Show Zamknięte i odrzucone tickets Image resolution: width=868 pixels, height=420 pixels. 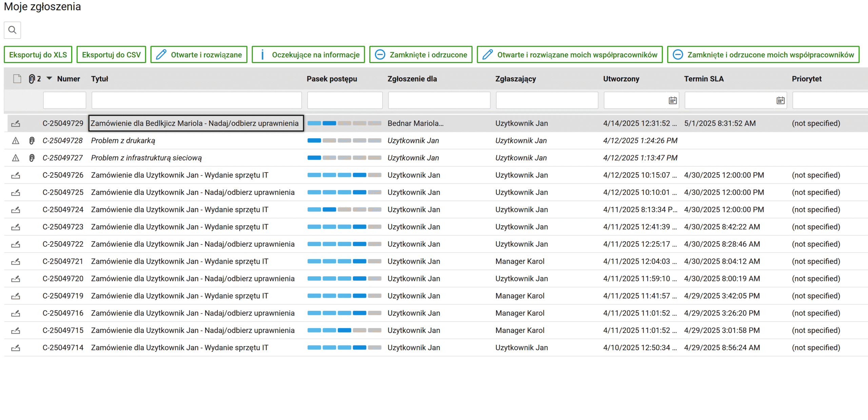420,55
